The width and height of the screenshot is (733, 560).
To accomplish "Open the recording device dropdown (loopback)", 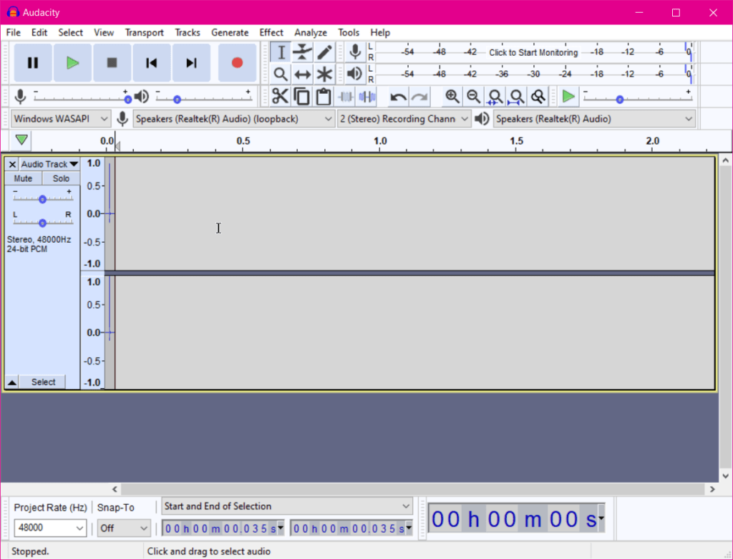I will click(234, 119).
